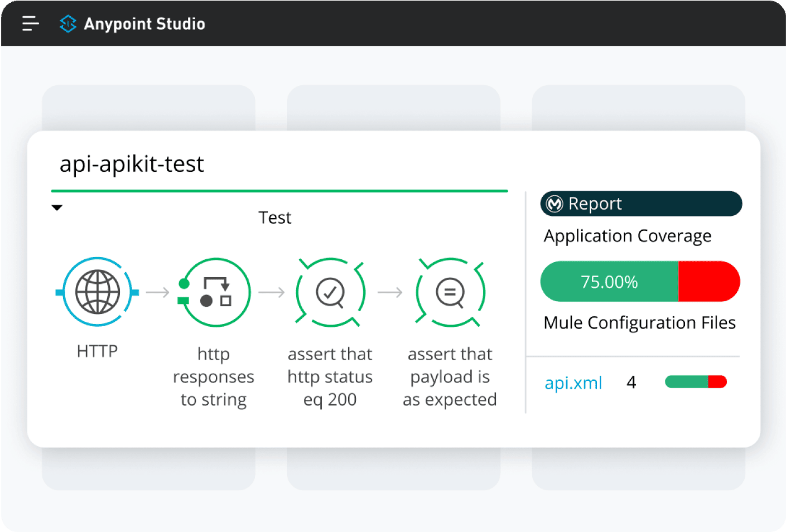Screen dimensions: 786x532
Task: Click the Report header bar
Action: click(x=641, y=204)
